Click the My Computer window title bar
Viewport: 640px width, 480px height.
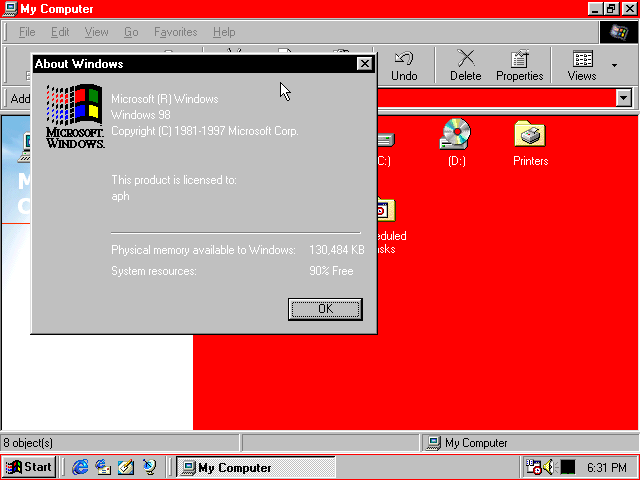point(302,9)
